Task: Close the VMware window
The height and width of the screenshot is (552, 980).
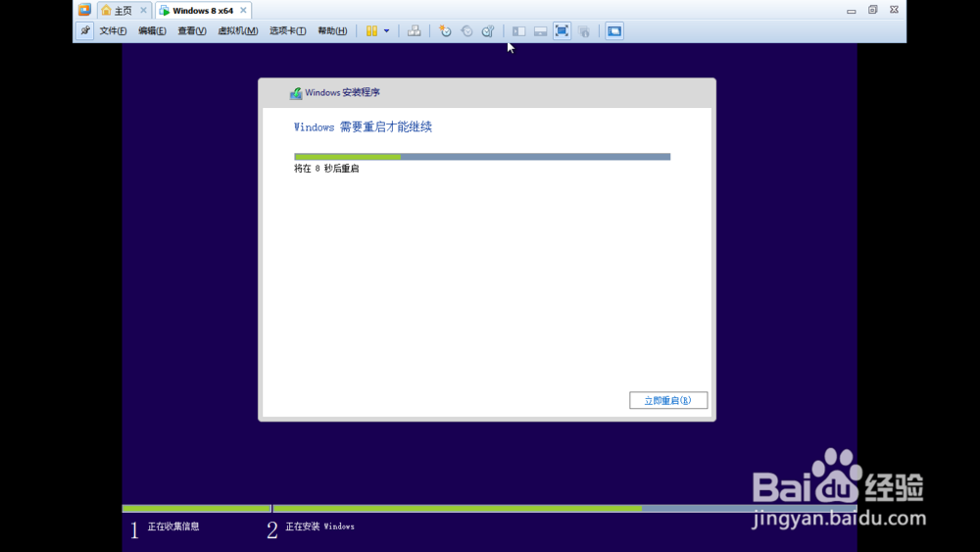Action: coord(895,10)
